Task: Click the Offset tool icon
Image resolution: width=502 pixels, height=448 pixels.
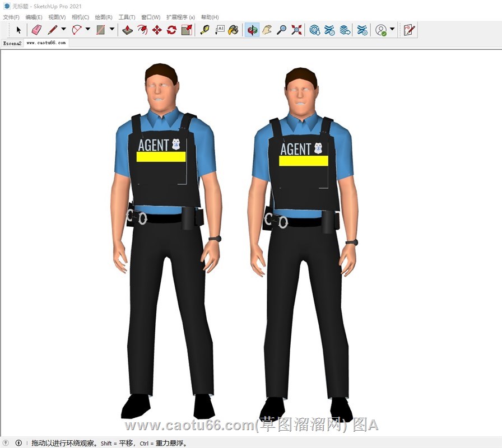Action: click(142, 30)
